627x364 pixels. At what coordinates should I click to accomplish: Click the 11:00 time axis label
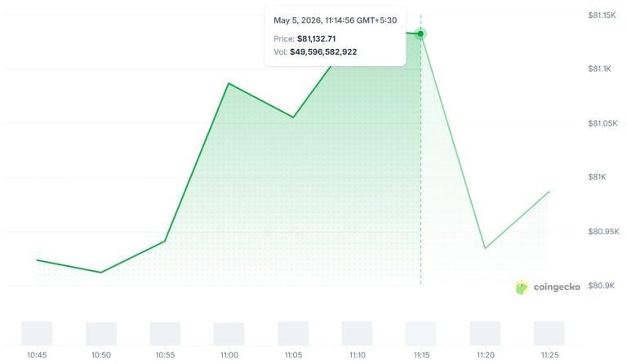coord(229,355)
